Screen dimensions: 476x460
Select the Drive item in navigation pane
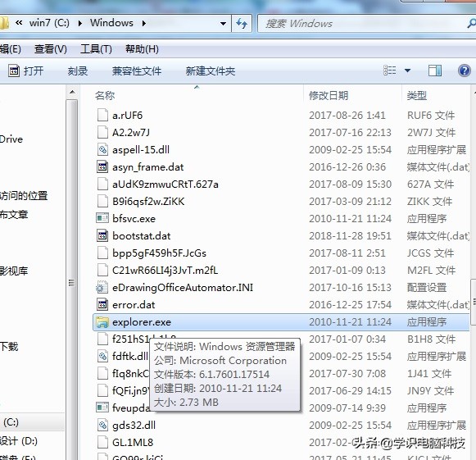pyautogui.click(x=11, y=139)
